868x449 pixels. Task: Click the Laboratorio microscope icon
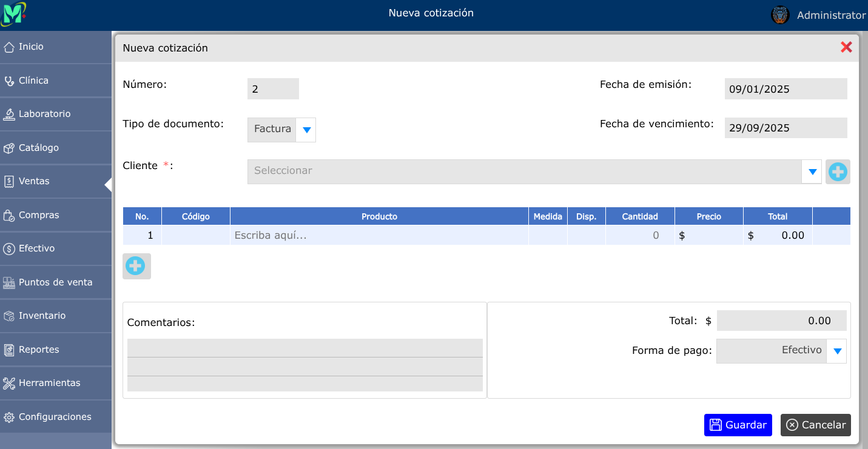[x=9, y=115]
